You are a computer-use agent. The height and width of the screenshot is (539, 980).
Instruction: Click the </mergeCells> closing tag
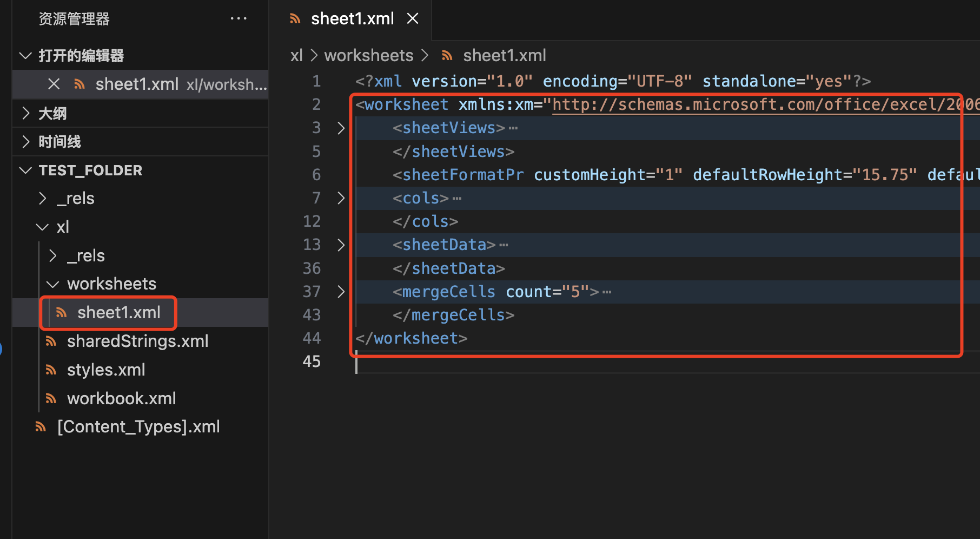[x=454, y=315]
